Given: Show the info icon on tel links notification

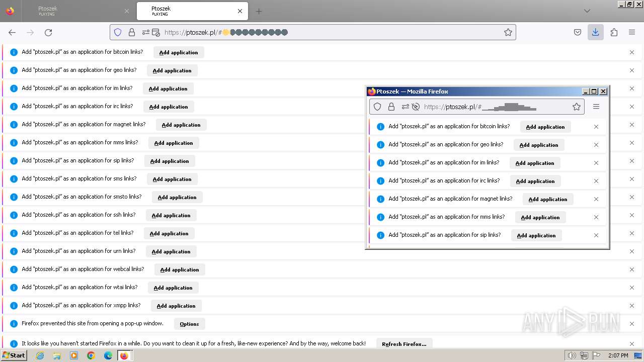Looking at the screenshot, I should (x=14, y=233).
